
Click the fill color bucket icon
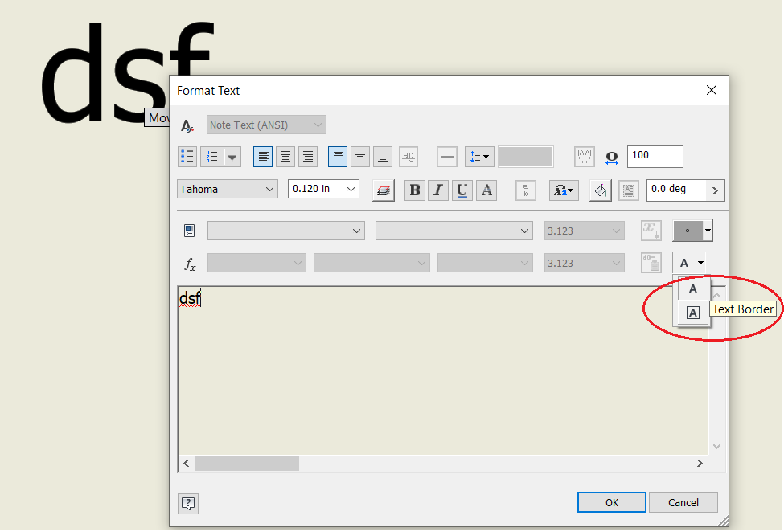(x=600, y=190)
